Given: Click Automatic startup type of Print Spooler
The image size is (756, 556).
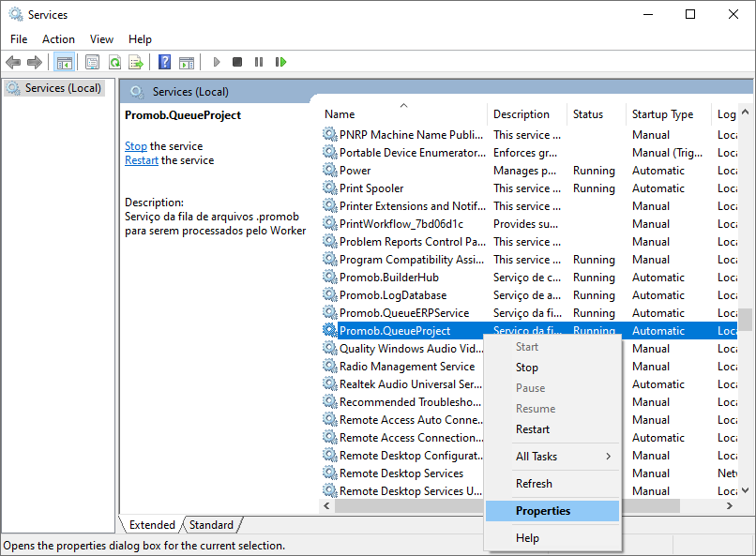Looking at the screenshot, I should click(x=658, y=188).
